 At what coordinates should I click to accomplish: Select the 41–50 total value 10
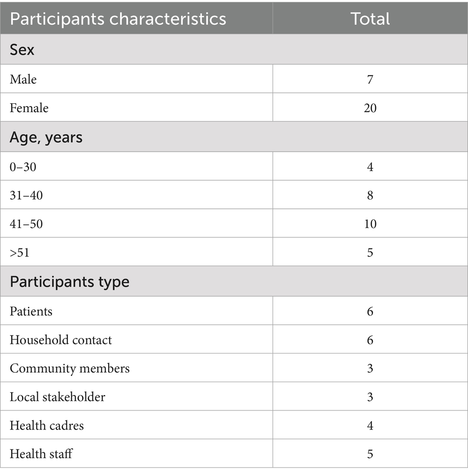click(370, 224)
